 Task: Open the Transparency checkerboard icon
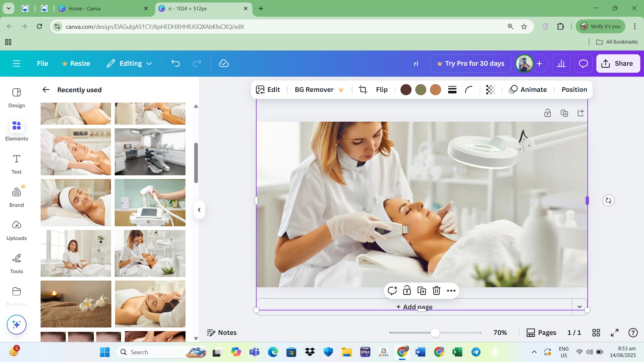pyautogui.click(x=490, y=89)
